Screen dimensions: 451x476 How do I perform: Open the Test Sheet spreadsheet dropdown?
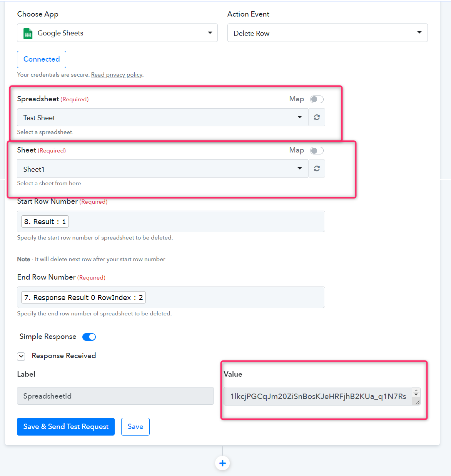click(x=162, y=117)
